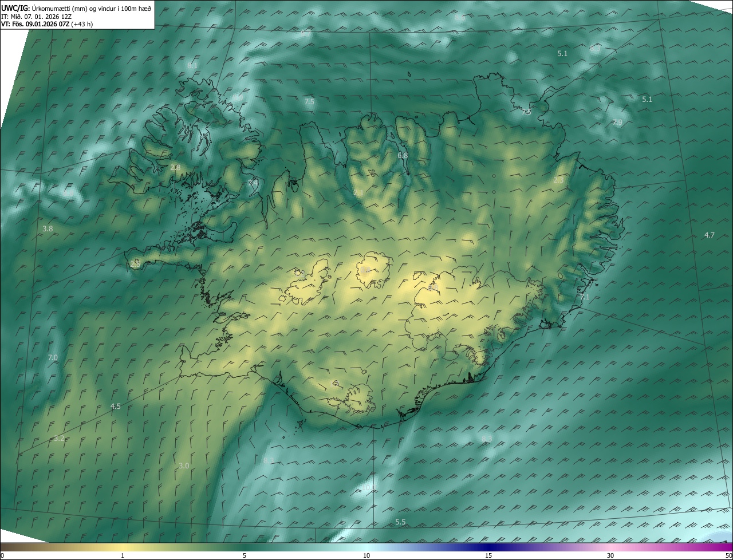Screen dimensions: 733x560
Task: Click the map value label 2.8
Action: tap(175, 168)
